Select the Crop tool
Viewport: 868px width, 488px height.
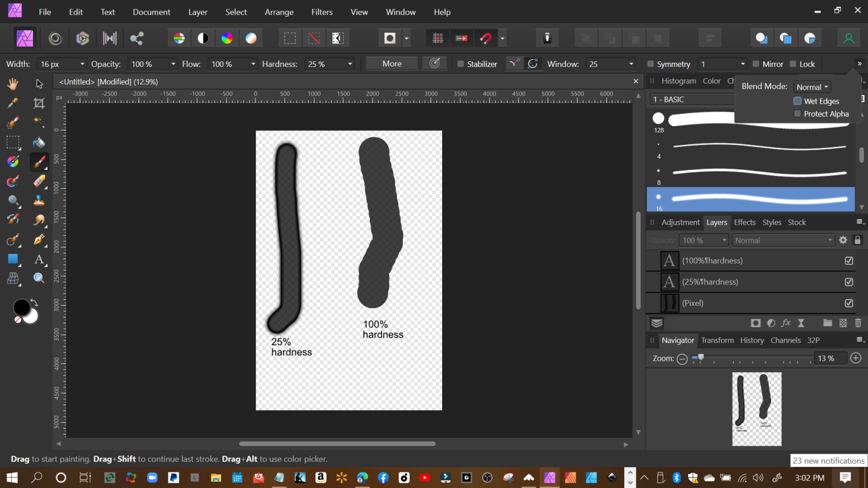[38, 102]
